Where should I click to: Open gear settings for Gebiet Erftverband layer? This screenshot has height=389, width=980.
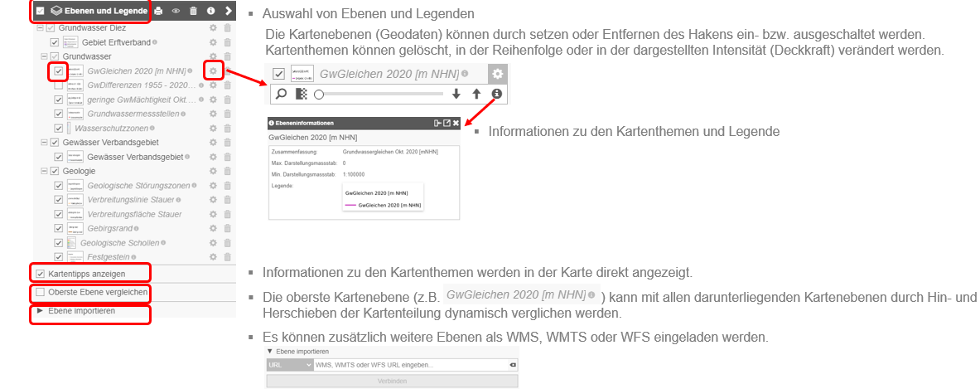pos(213,42)
